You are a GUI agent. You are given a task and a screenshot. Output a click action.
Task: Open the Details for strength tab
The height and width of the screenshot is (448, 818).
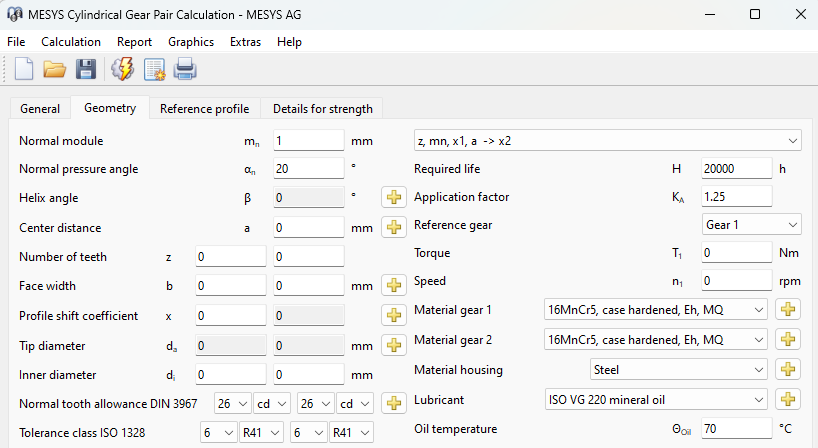[x=322, y=109]
